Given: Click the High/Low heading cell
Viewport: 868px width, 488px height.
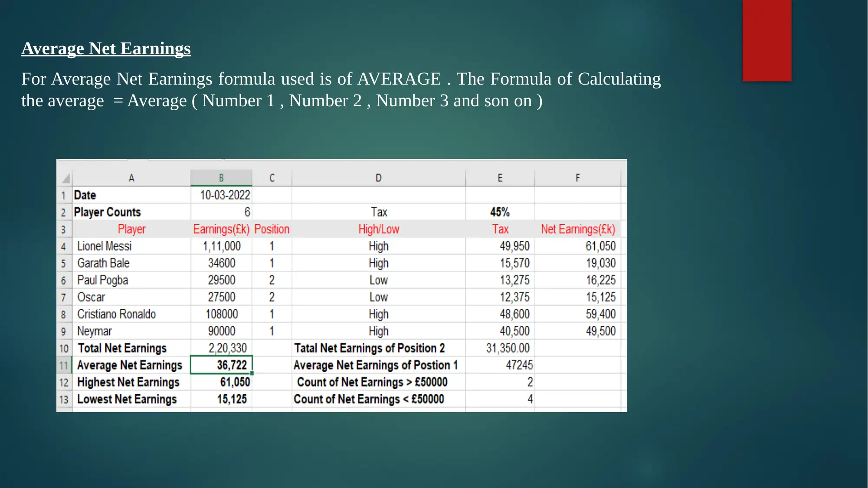Looking at the screenshot, I should 379,229.
